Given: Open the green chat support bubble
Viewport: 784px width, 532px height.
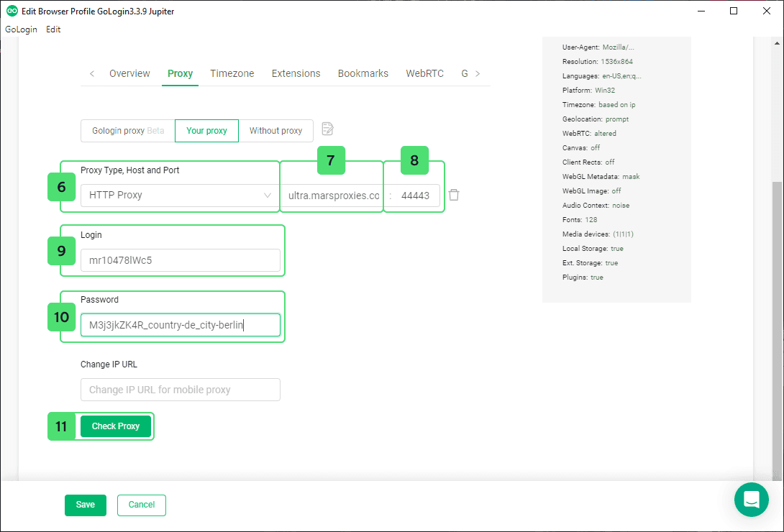Looking at the screenshot, I should (752, 500).
